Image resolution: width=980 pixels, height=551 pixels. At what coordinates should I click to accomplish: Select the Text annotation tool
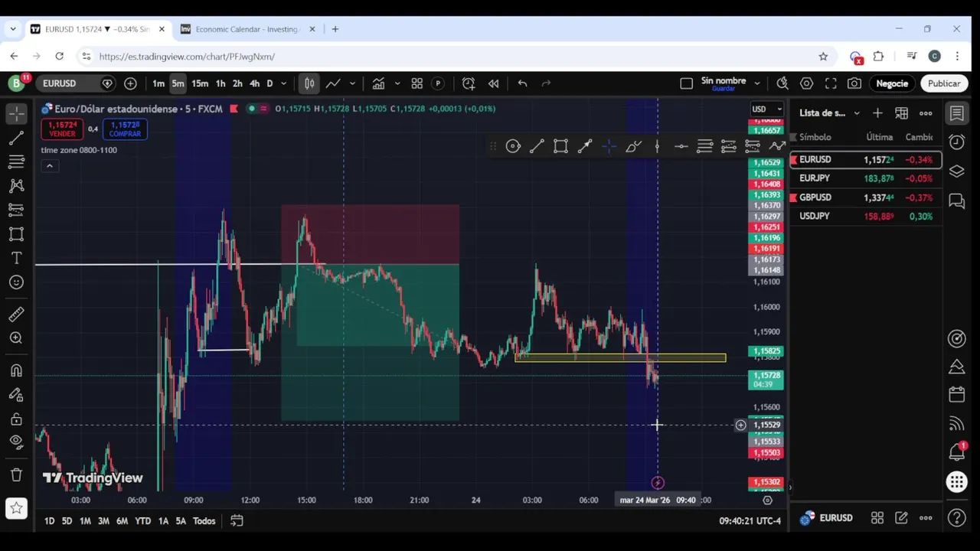pos(16,258)
